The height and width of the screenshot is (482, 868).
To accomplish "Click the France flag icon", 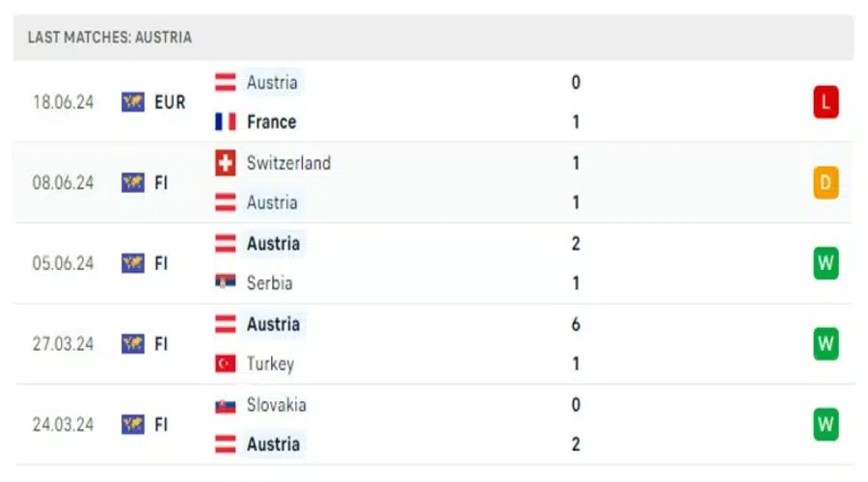I will [x=226, y=121].
